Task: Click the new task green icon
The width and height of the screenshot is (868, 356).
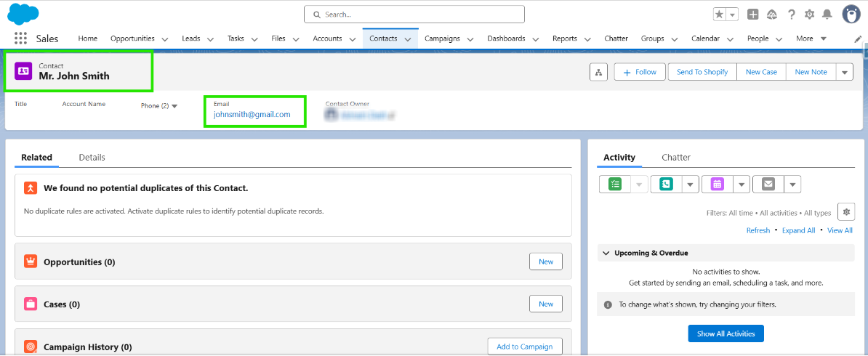Action: tap(614, 185)
